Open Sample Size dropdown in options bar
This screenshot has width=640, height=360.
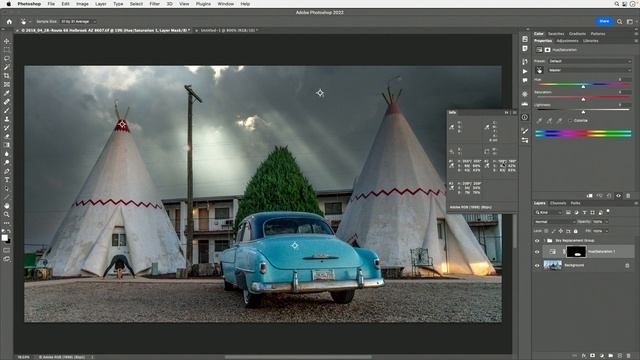click(78, 22)
